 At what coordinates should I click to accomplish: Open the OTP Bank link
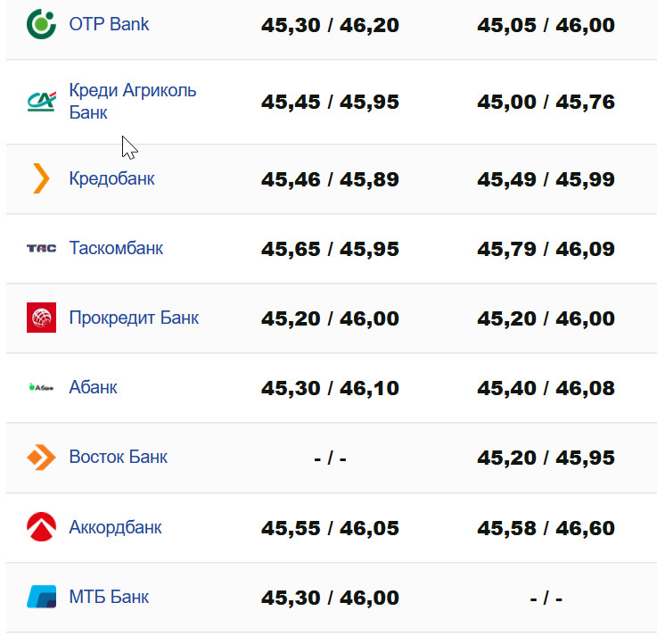coord(109,24)
